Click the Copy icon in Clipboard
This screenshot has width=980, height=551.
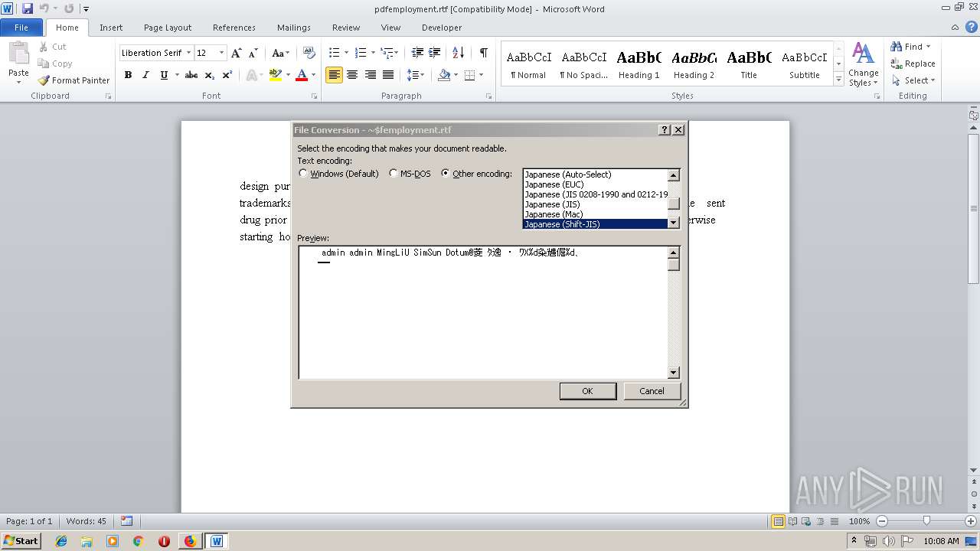(x=55, y=64)
